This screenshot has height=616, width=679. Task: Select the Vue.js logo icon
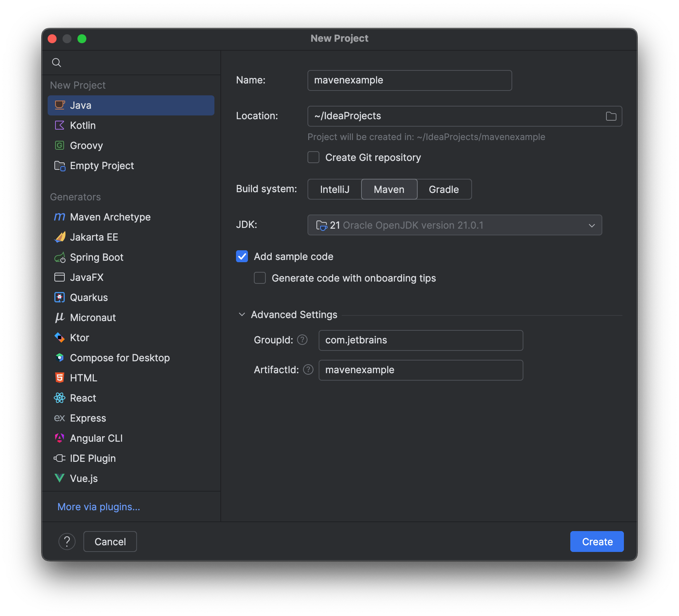(x=60, y=478)
